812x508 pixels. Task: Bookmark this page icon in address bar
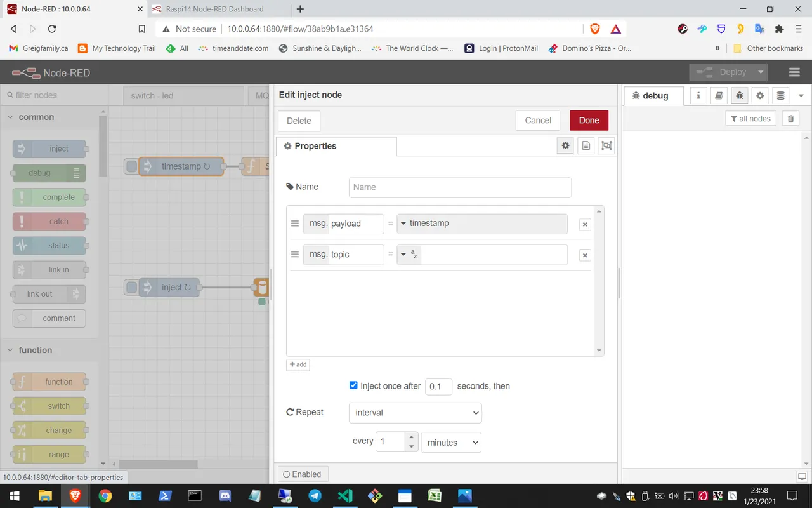click(x=142, y=29)
